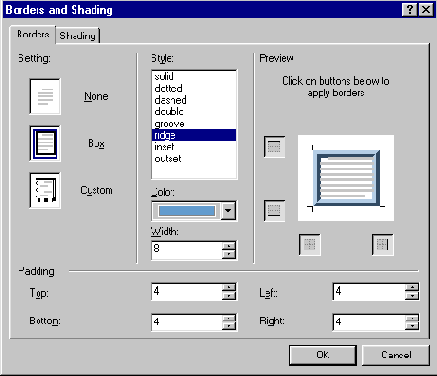The height and width of the screenshot is (376, 437).
Task: Choose the dashed border style
Action: pos(194,100)
